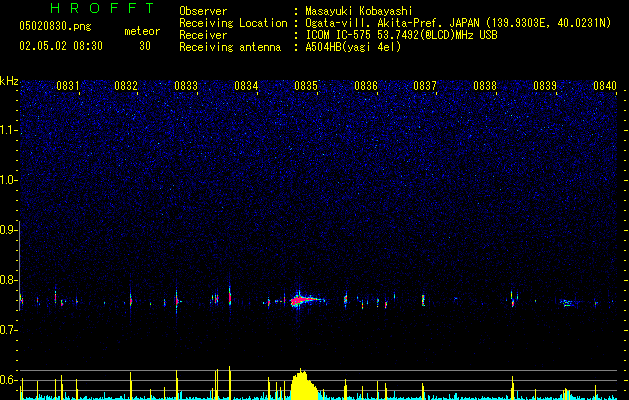
Task: Select the file name 05020830.png
Action: tap(55, 27)
